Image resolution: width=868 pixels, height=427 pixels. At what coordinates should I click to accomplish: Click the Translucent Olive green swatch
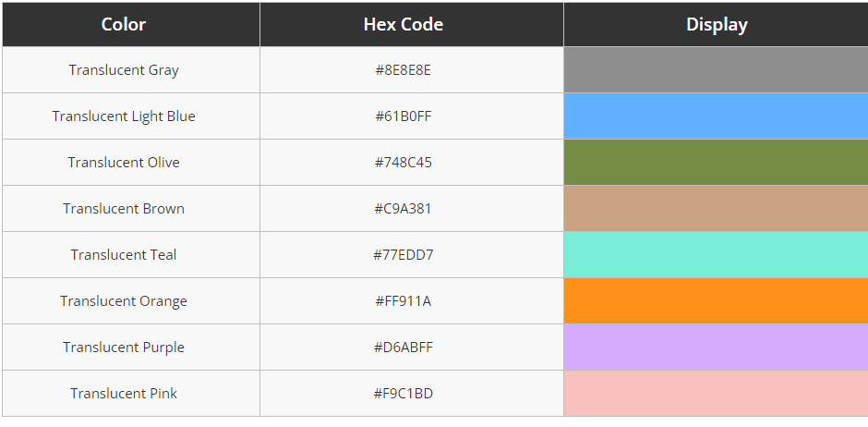click(x=716, y=163)
